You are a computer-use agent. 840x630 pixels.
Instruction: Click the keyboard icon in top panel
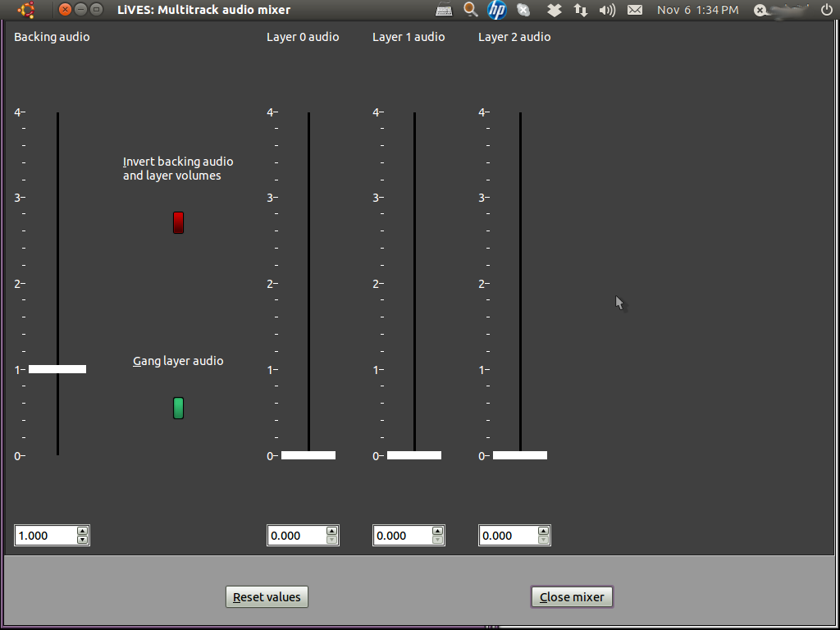click(x=444, y=10)
